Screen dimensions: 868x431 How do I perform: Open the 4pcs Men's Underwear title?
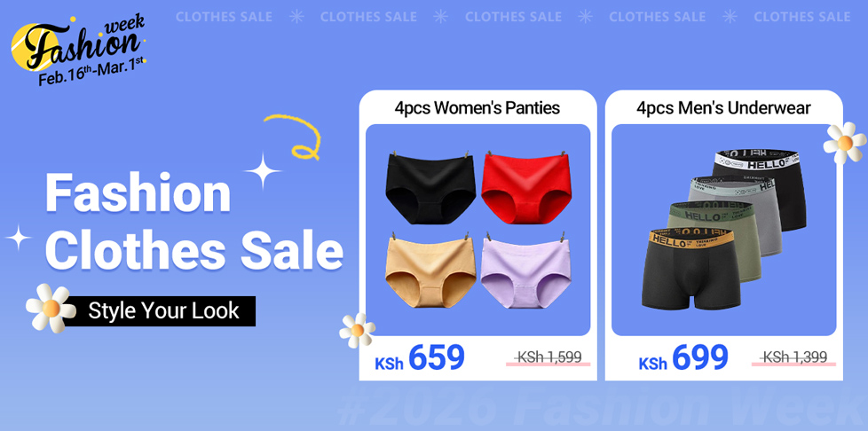pos(723,107)
